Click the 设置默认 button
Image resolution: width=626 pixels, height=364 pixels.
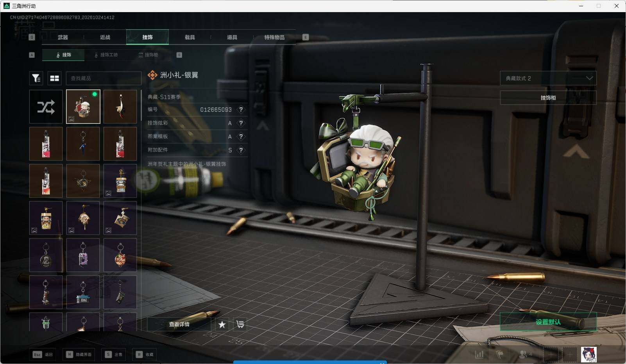coord(548,322)
